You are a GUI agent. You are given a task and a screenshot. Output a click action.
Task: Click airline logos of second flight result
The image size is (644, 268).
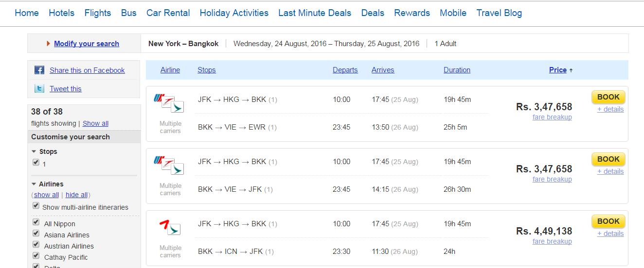pyautogui.click(x=168, y=165)
